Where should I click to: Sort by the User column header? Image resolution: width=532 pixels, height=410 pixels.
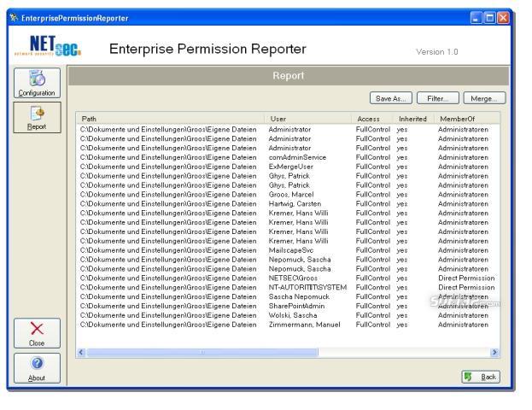307,119
